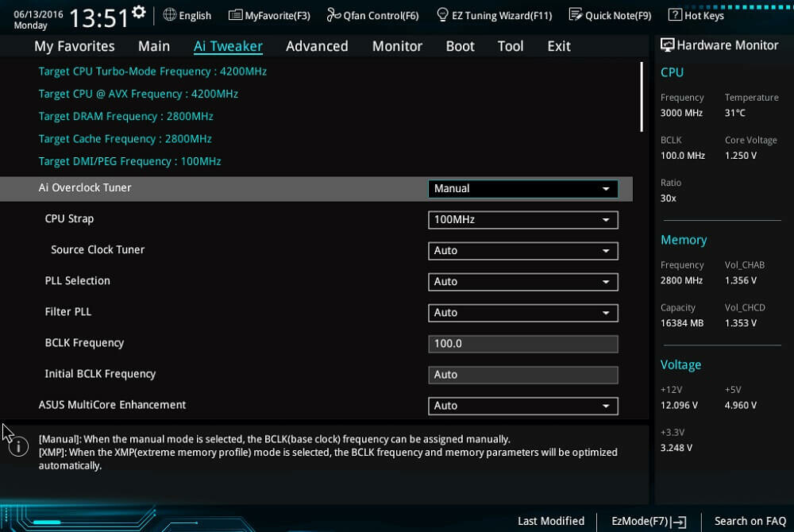Click the Hot Keys question mark icon
Image resolution: width=794 pixels, height=532 pixels.
(x=674, y=14)
